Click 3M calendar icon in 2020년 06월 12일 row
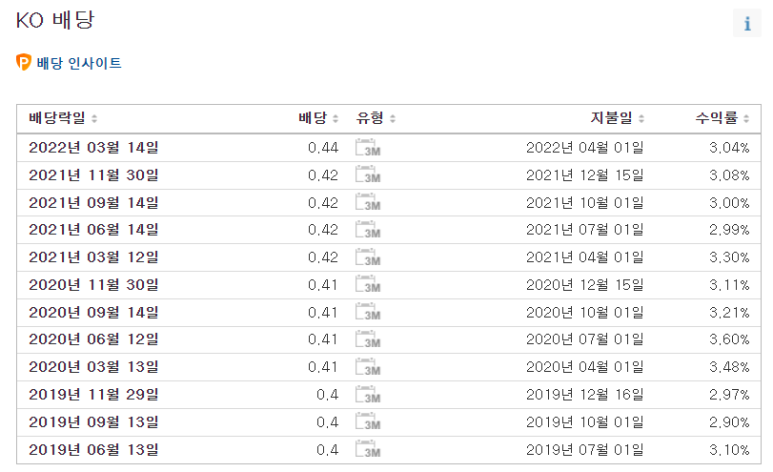 368,340
